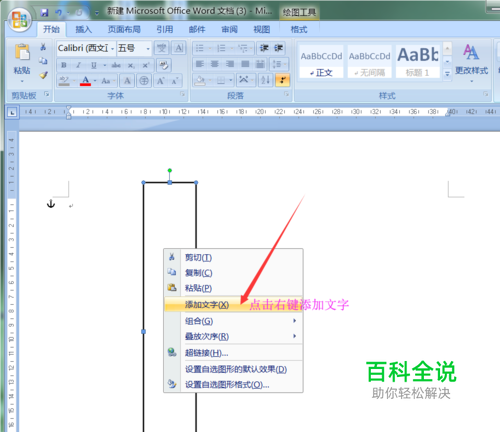Click the 更改样式 button
This screenshot has height=432, width=500.
coord(471,63)
